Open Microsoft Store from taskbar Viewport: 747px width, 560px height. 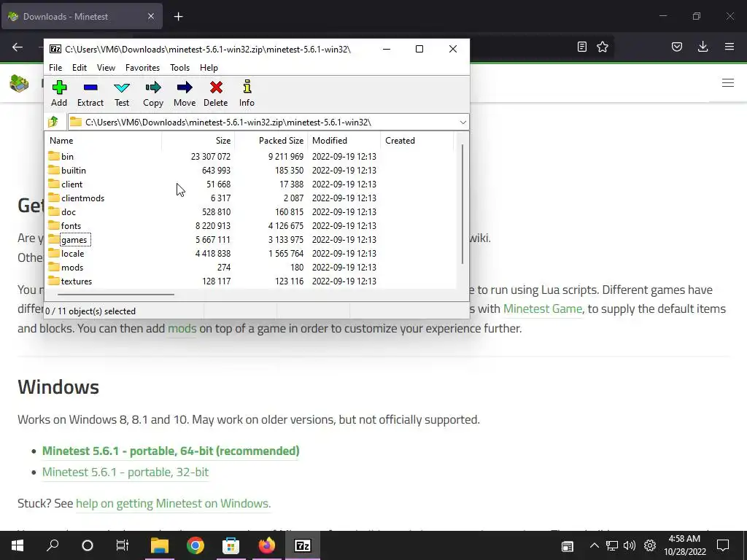coord(231,545)
